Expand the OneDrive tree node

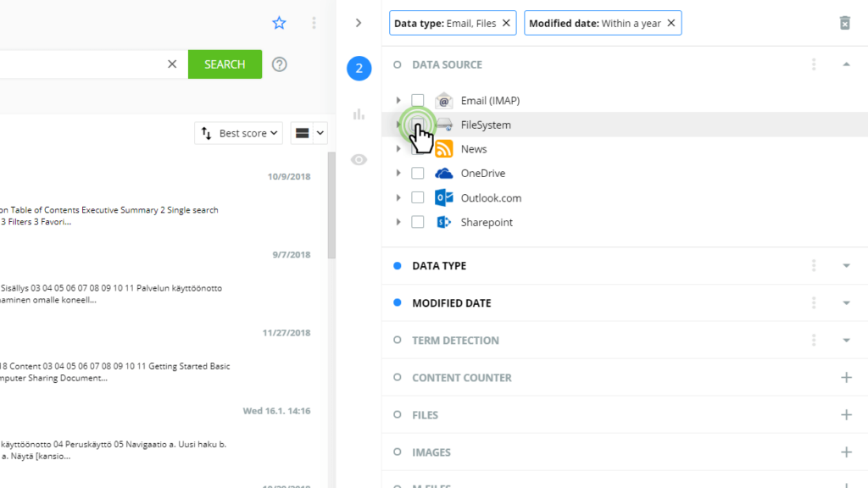[398, 173]
